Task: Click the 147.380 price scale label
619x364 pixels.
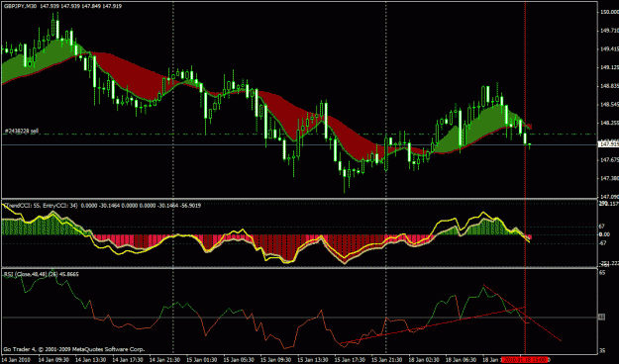Action: coord(609,178)
